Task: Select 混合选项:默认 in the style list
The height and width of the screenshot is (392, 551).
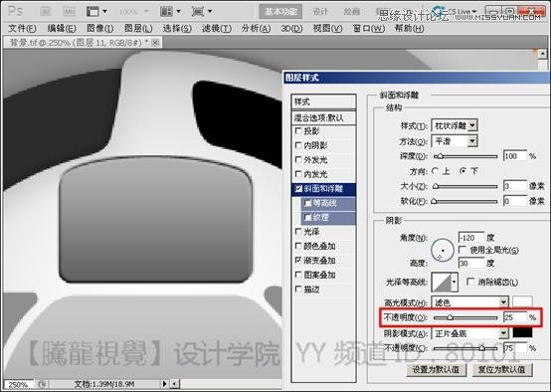Action: (323, 118)
